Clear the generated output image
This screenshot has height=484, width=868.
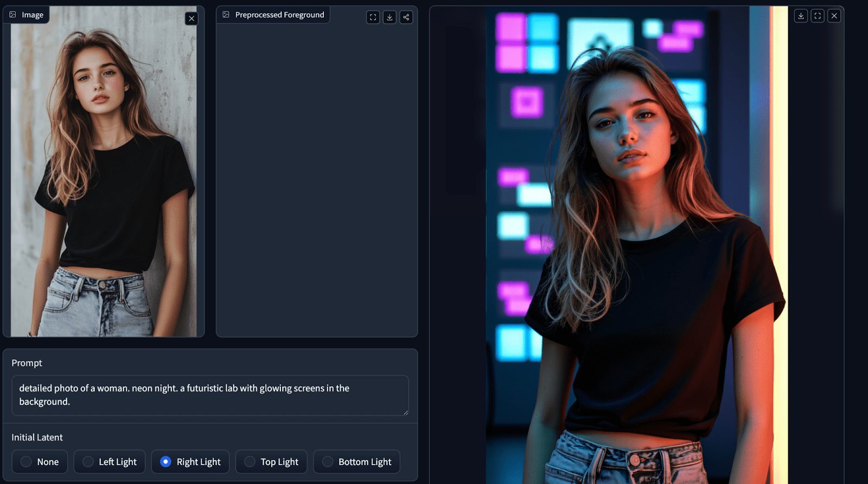[x=834, y=16]
